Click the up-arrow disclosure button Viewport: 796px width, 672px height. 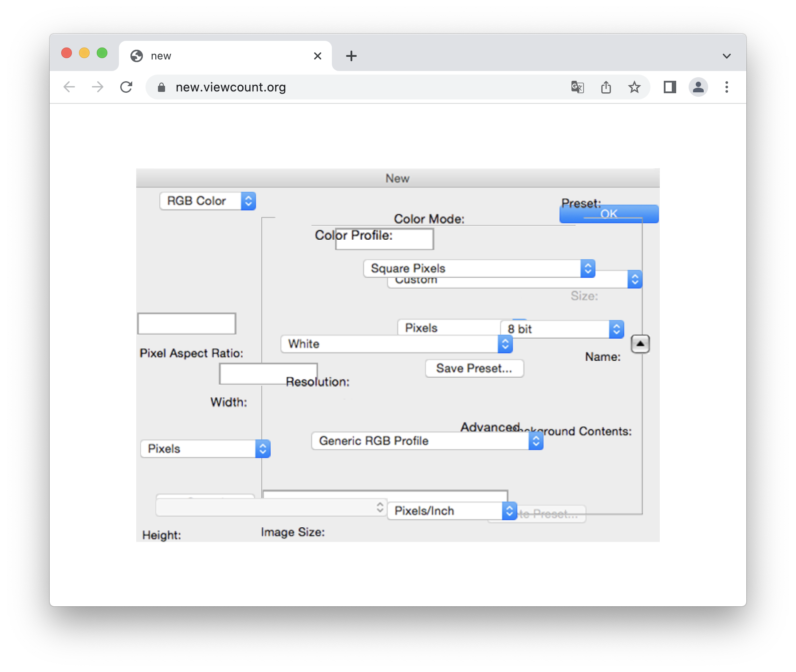tap(640, 344)
